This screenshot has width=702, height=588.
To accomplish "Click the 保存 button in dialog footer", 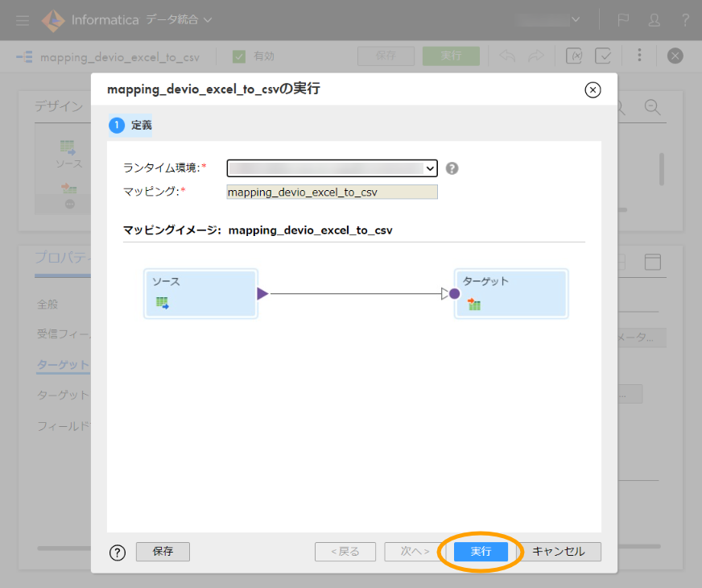I will tap(163, 552).
